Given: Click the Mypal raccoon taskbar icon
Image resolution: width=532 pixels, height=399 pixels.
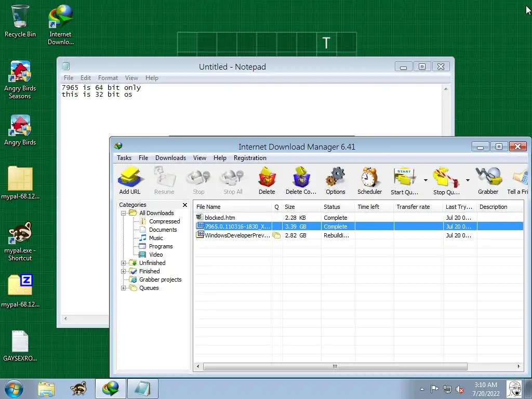Looking at the screenshot, I should coord(78,389).
